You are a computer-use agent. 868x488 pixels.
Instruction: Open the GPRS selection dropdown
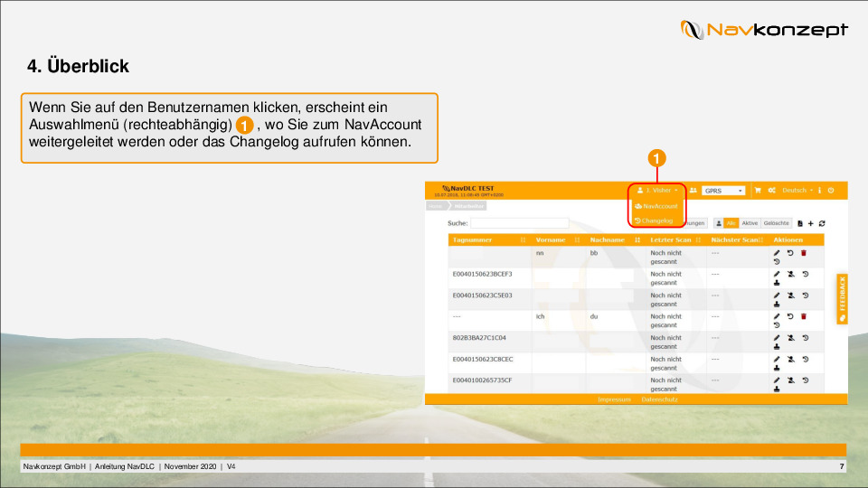pos(723,191)
